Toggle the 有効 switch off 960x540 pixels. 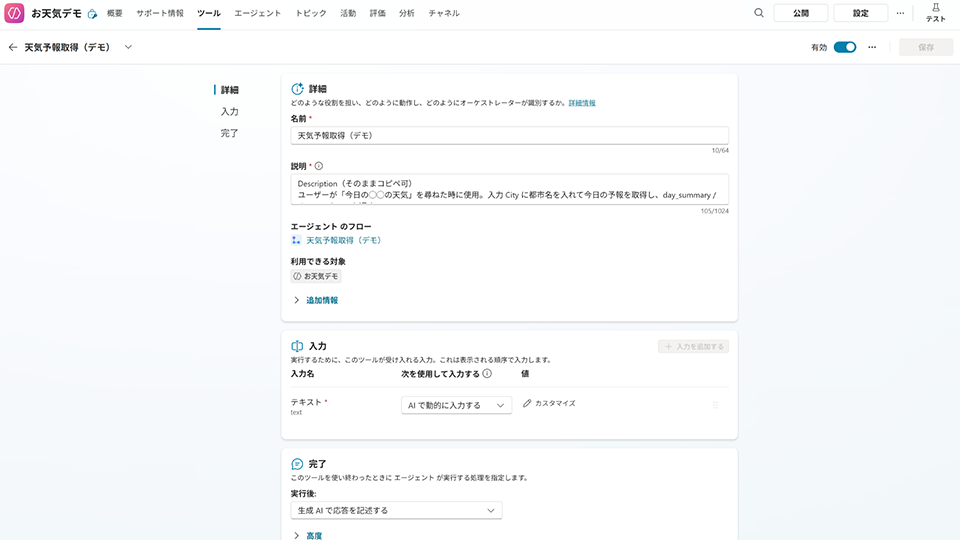pos(845,47)
